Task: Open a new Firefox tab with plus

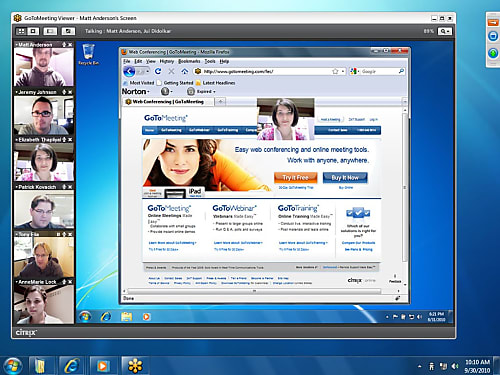Action: tap(221, 102)
